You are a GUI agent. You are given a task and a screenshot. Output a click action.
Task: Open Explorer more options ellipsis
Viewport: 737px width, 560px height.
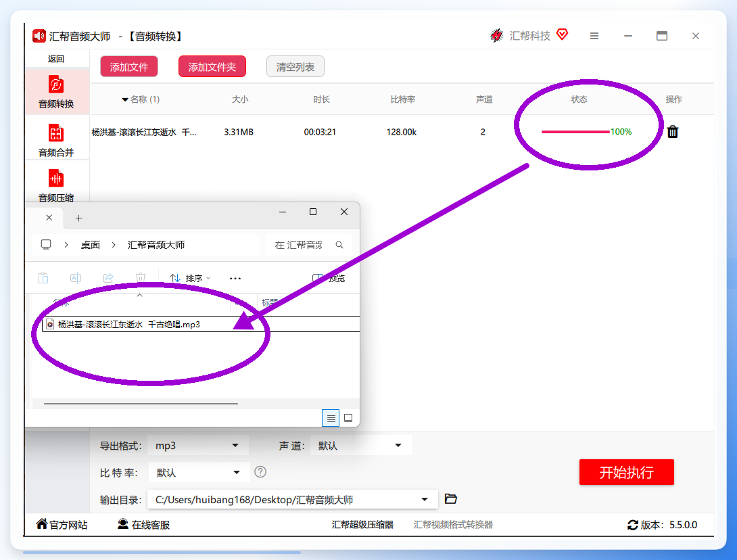pyautogui.click(x=235, y=279)
